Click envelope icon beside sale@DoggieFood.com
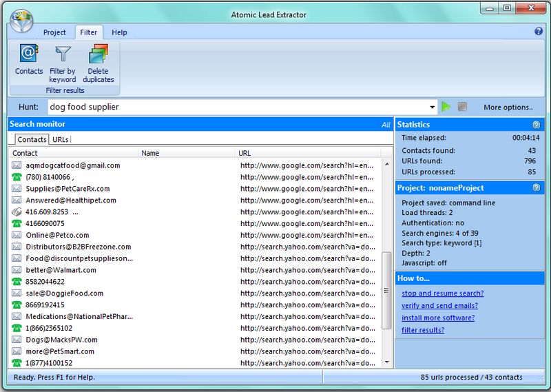Image resolution: width=551 pixels, height=392 pixels. click(17, 293)
